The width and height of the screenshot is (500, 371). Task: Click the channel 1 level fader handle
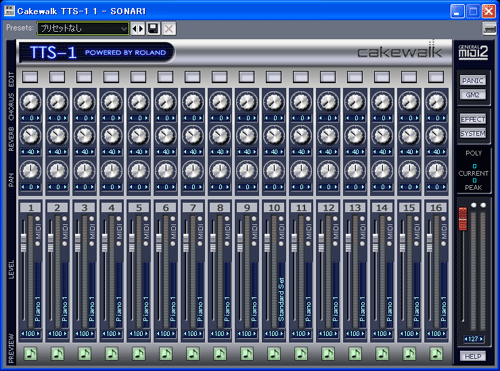coord(23,243)
